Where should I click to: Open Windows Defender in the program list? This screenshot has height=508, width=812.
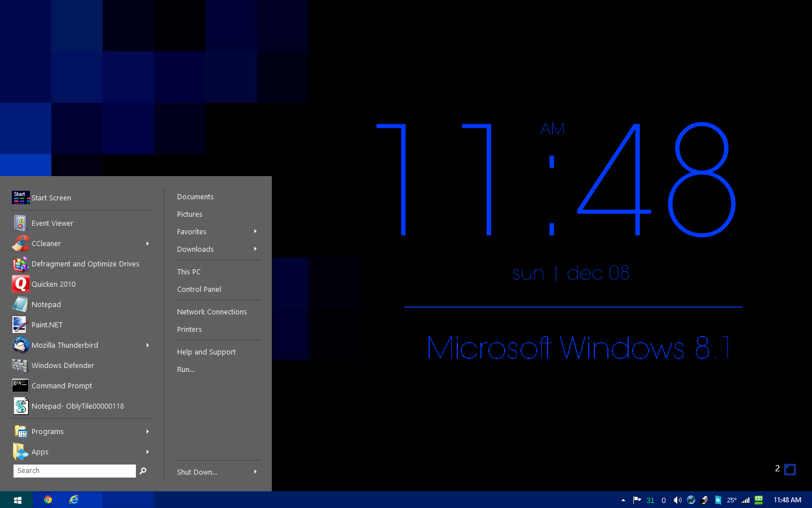pos(63,366)
